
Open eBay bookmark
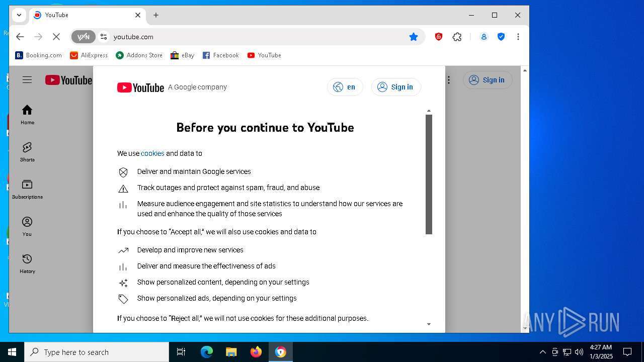pos(183,55)
